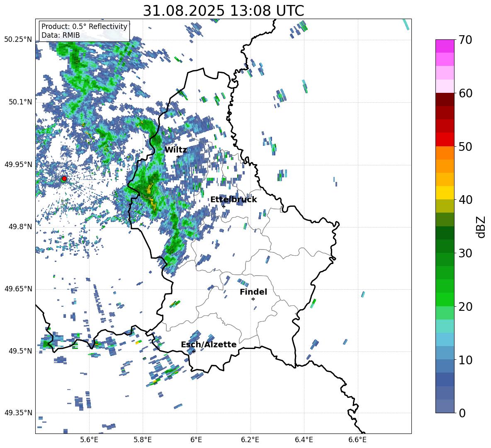The width and height of the screenshot is (491, 448).
Task: Click the 10 tick on colorbar
Action: [x=465, y=360]
